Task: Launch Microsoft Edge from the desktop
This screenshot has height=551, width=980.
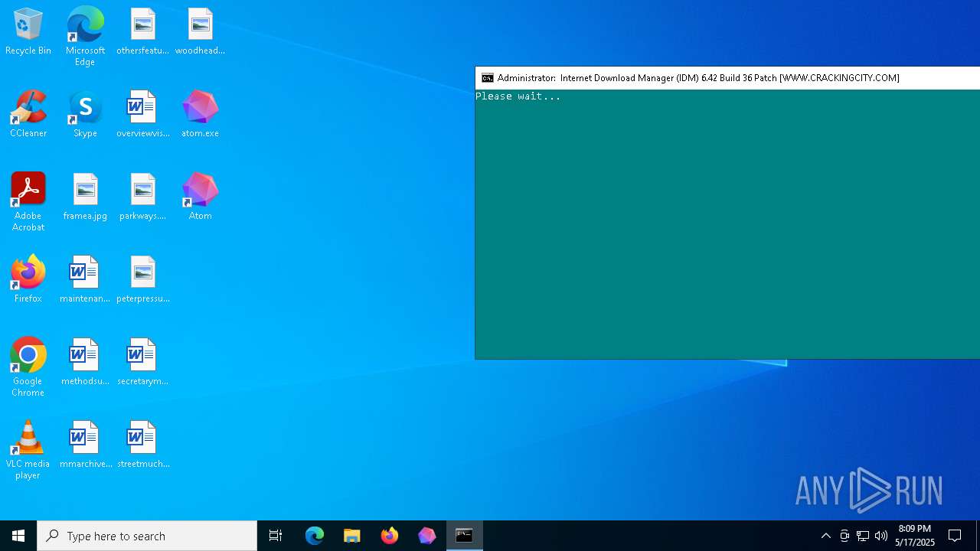Action: click(85, 37)
